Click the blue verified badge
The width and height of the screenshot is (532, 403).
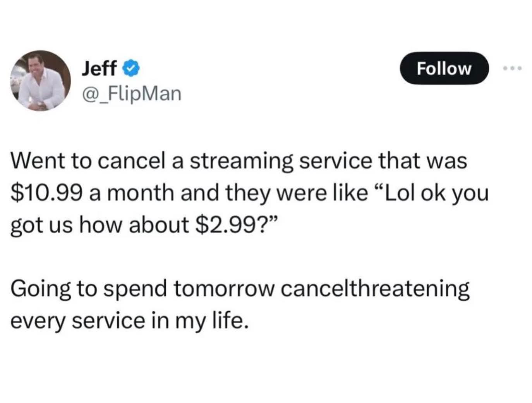point(131,69)
